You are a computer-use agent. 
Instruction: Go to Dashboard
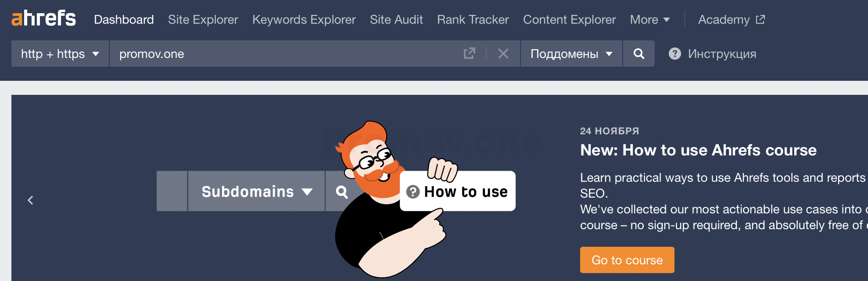tap(124, 20)
